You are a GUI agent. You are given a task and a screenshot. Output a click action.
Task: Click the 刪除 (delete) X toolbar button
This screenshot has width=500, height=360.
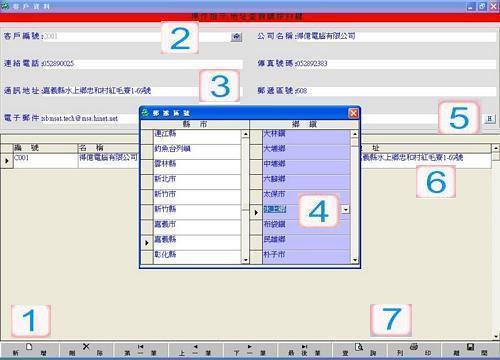[86, 350]
